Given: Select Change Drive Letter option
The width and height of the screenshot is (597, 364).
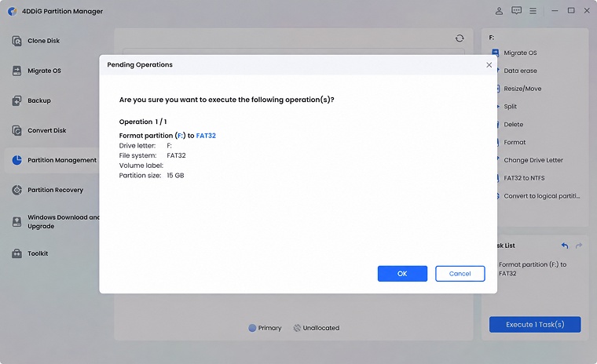Looking at the screenshot, I should (533, 160).
